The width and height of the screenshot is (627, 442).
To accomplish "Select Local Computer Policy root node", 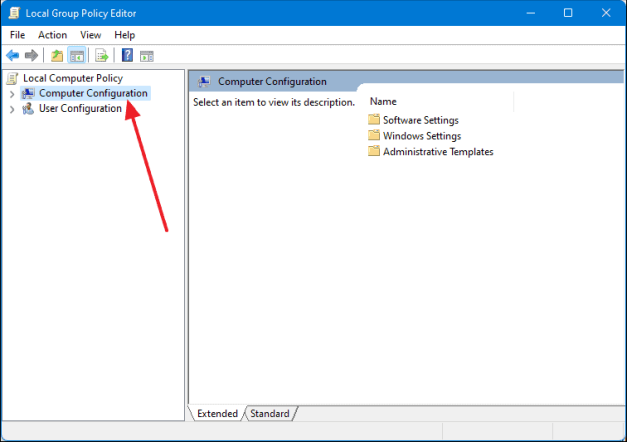I will (x=73, y=78).
